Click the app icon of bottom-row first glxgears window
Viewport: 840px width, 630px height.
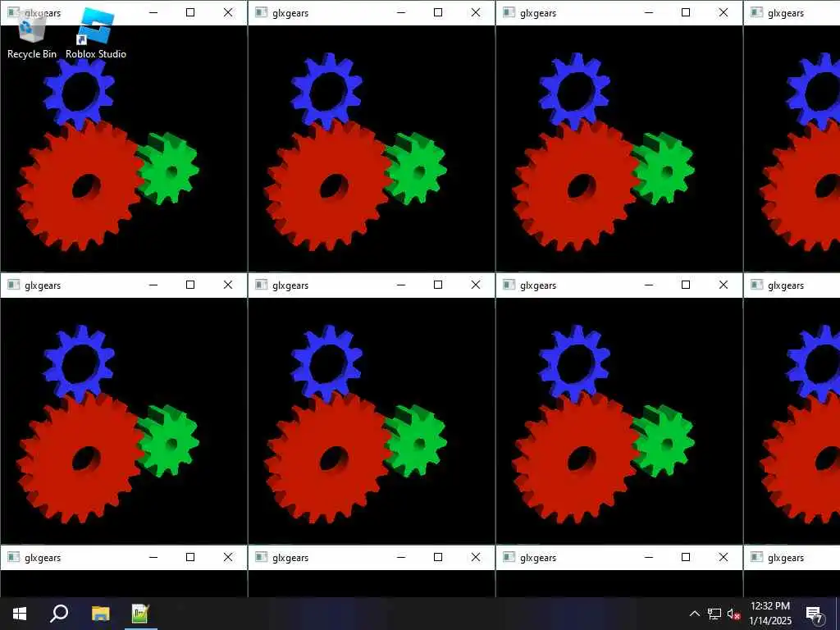[x=13, y=557]
